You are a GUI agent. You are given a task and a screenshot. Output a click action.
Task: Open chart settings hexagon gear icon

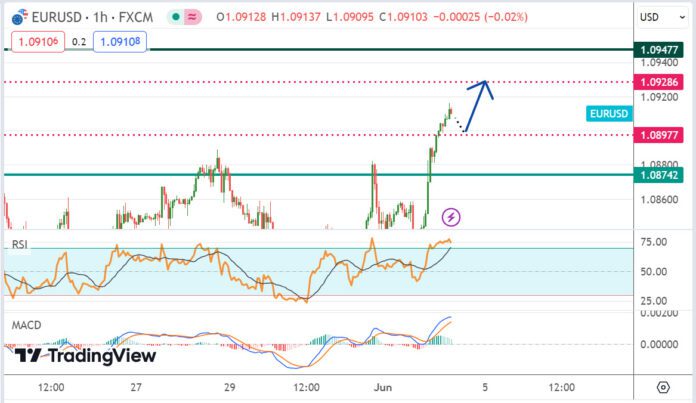663,387
